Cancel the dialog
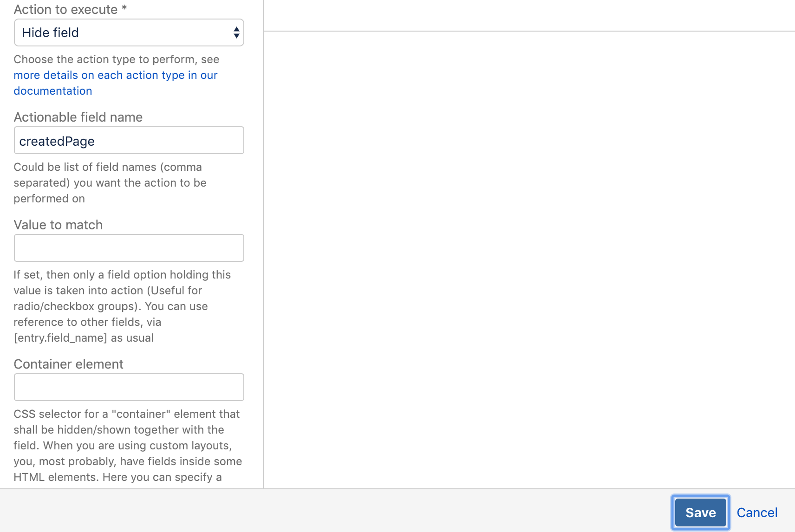This screenshot has height=532, width=795. [x=757, y=513]
